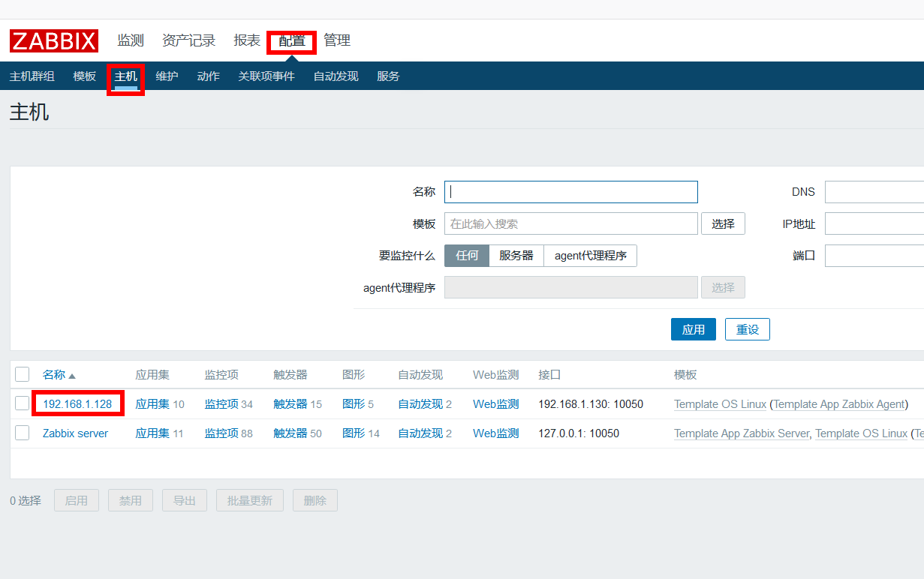Click the 主机 page heading
924x579 pixels.
(x=29, y=112)
